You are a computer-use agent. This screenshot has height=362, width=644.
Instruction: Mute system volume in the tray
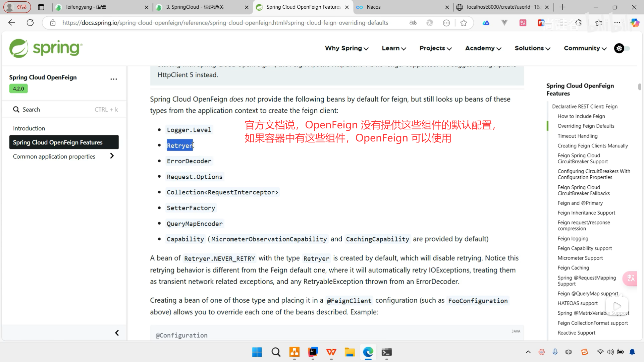coord(610,352)
